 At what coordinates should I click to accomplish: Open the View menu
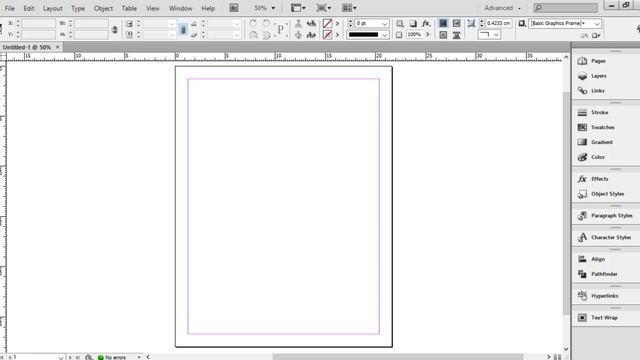153,8
